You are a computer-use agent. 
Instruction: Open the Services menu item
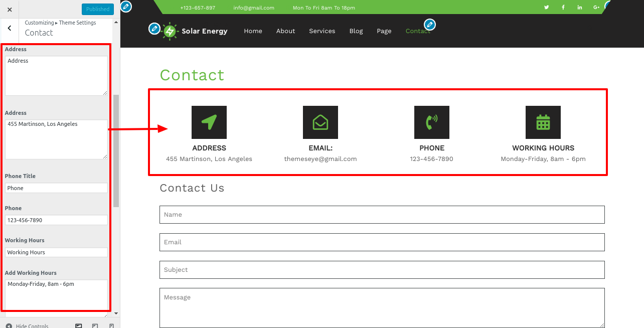point(322,31)
